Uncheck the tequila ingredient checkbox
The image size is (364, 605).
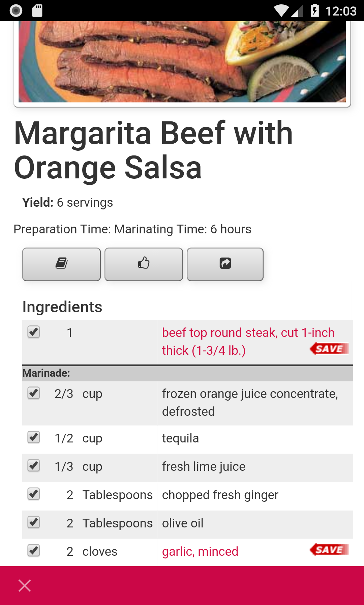tap(34, 437)
